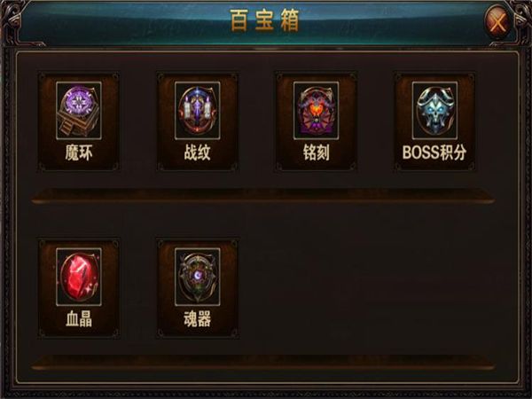Image resolution: width=532 pixels, height=399 pixels.
Task: Tap the BOSS积分 text label
Action: coord(434,153)
